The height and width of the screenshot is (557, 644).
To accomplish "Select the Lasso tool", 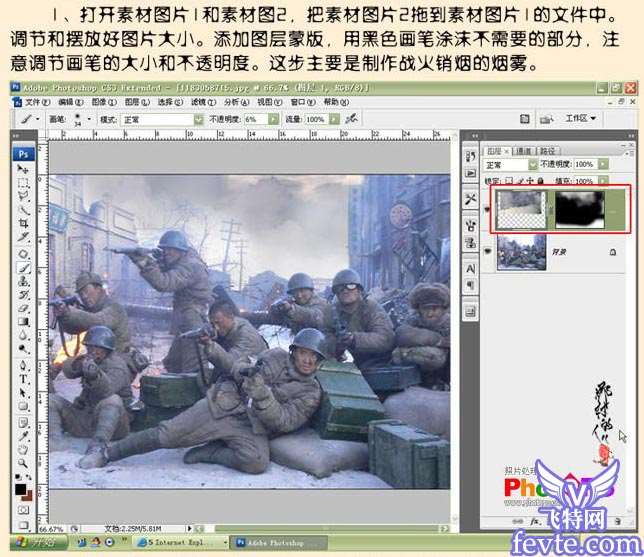I will (x=23, y=196).
